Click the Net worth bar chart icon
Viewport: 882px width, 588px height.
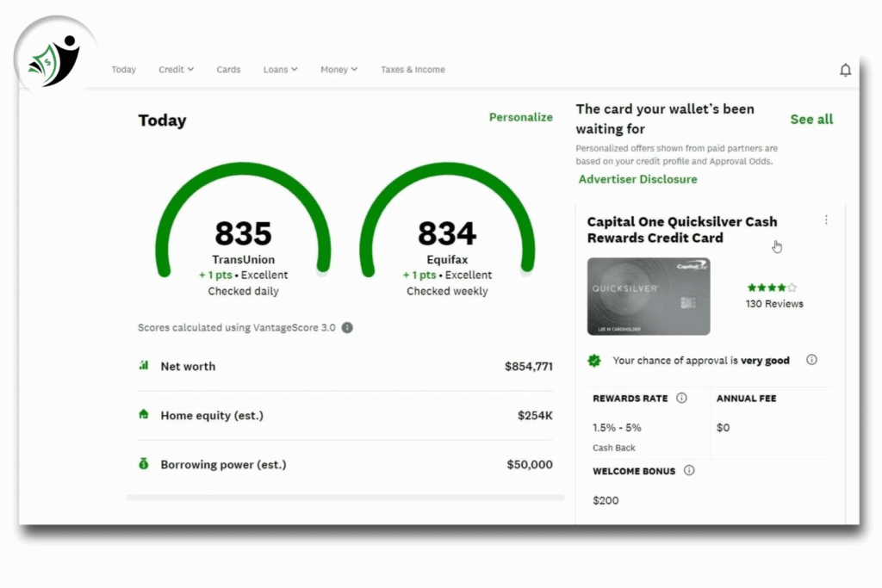pyautogui.click(x=144, y=365)
